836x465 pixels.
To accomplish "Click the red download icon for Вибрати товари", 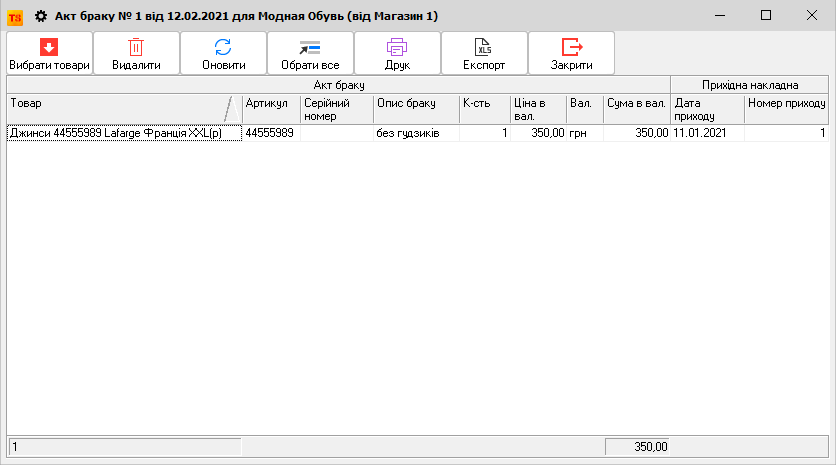I will 49,46.
